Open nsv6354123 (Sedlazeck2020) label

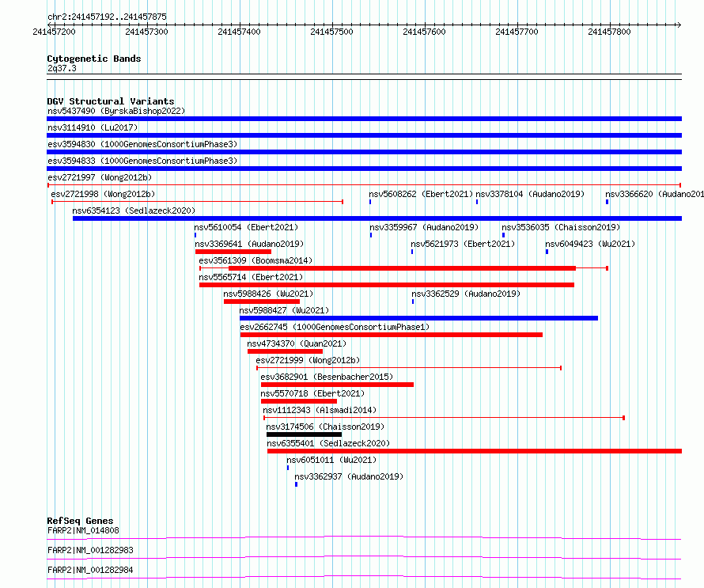point(134,211)
